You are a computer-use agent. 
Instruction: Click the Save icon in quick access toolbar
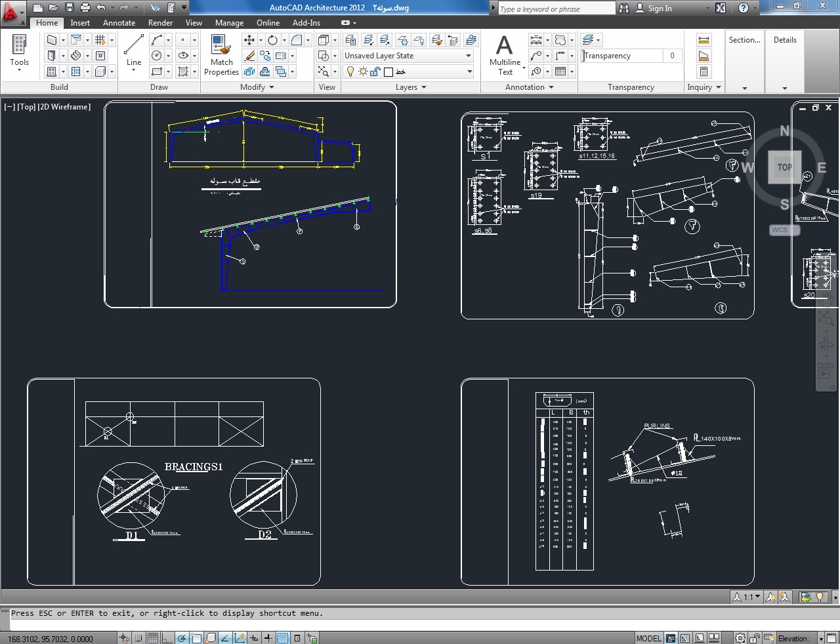pos(70,8)
